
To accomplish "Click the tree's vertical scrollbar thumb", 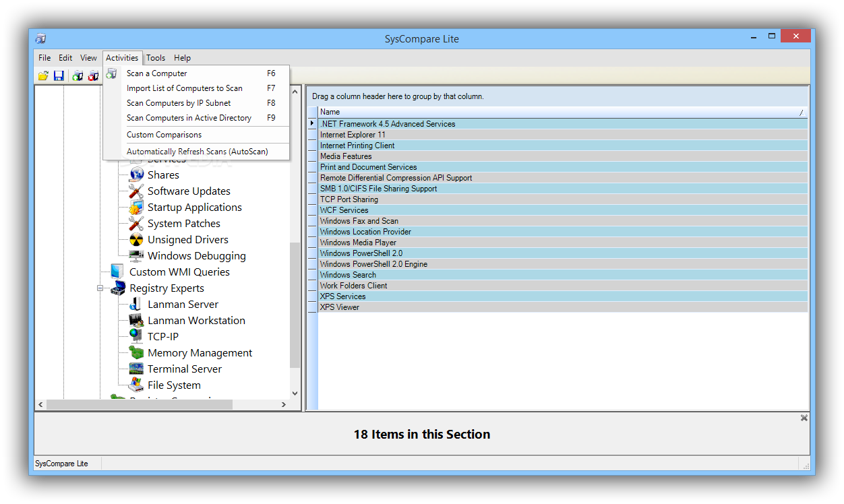I will coord(295,305).
